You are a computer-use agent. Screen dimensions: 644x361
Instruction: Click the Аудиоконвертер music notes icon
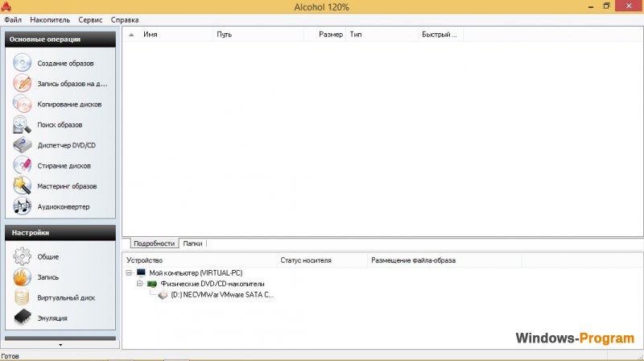pos(23,206)
